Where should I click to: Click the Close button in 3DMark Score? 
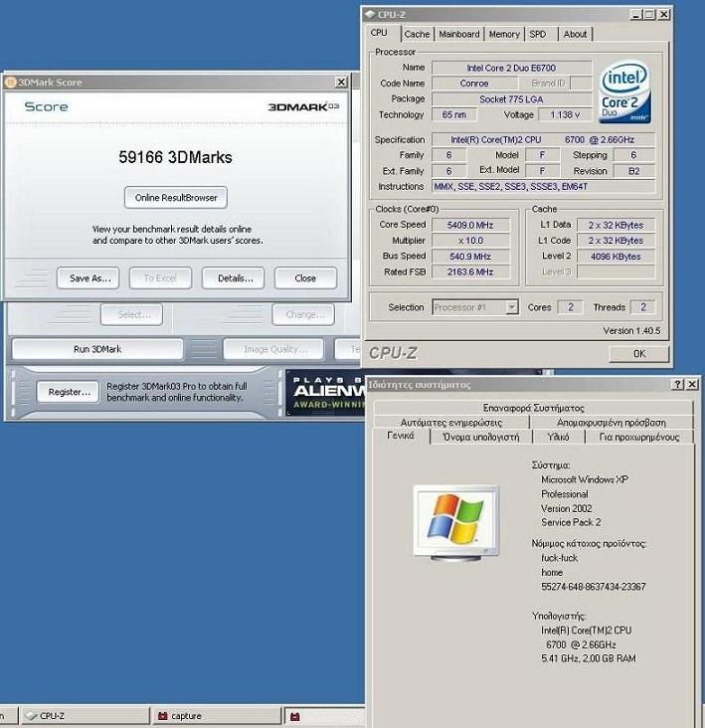tap(305, 278)
